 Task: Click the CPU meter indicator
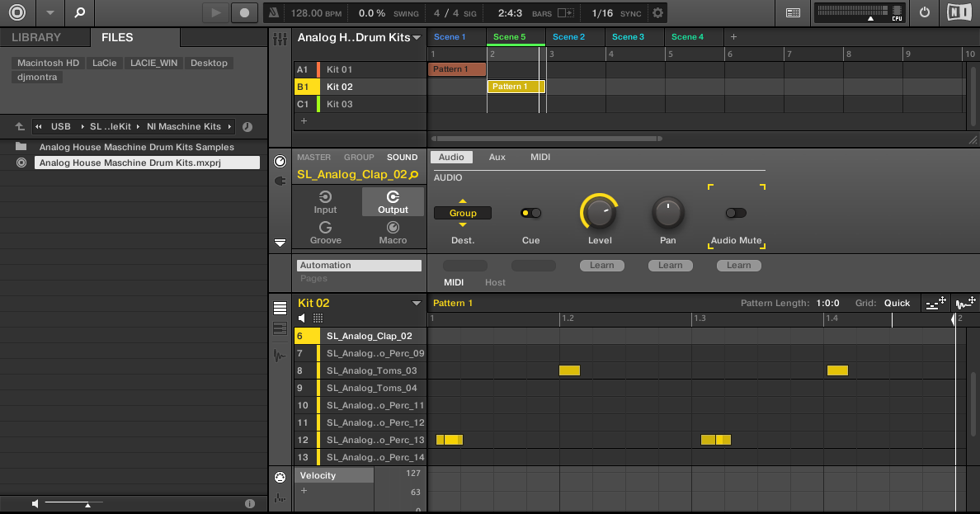pos(897,12)
